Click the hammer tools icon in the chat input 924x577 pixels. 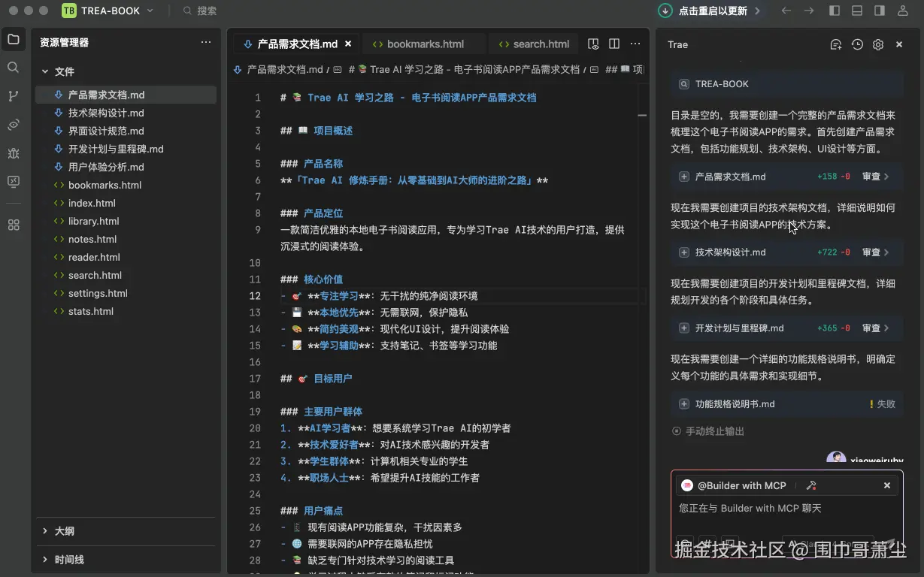tap(811, 485)
